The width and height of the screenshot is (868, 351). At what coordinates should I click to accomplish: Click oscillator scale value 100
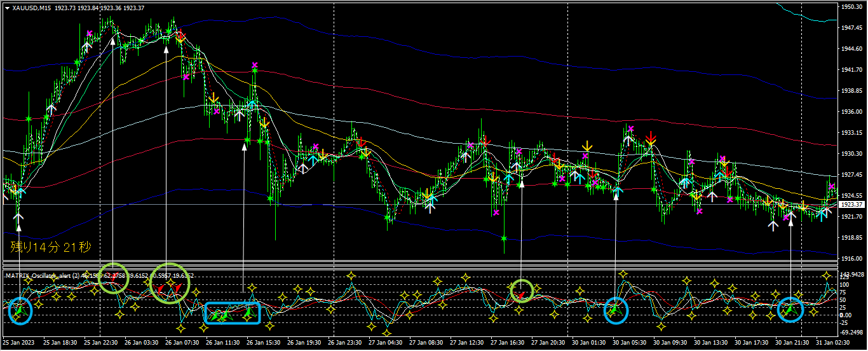pyautogui.click(x=844, y=284)
